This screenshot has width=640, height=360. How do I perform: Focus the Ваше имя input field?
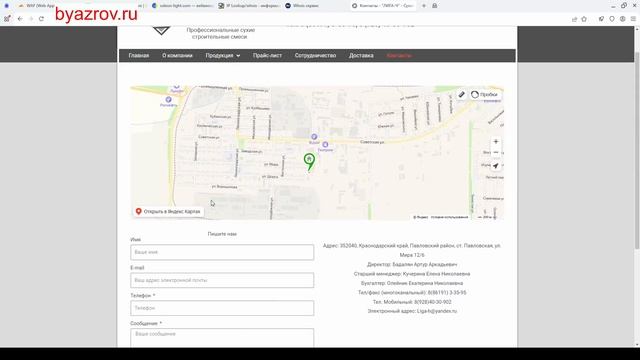click(222, 252)
